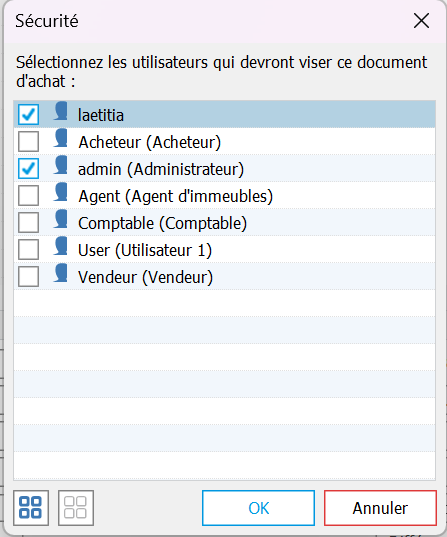This screenshot has width=447, height=537.
Task: Uncheck the admin (Administrateur) checkbox
Action: (x=28, y=168)
